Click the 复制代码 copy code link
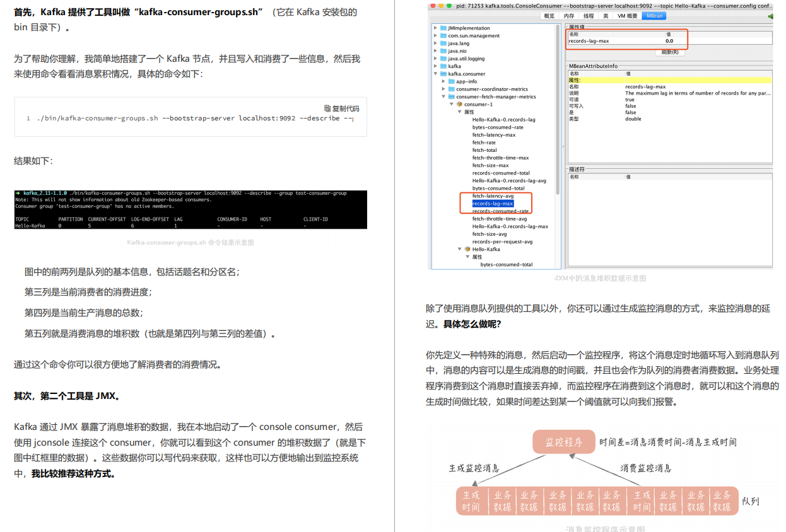The image size is (786, 532). [x=346, y=108]
